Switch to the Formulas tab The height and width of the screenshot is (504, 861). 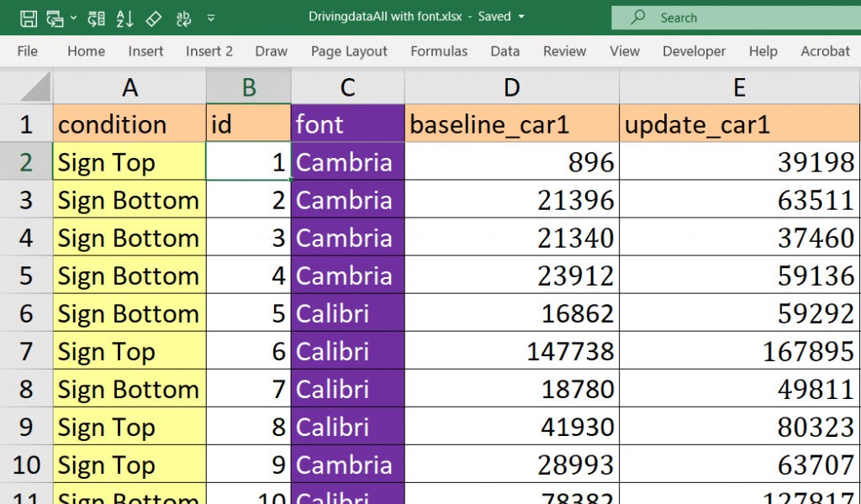point(439,51)
